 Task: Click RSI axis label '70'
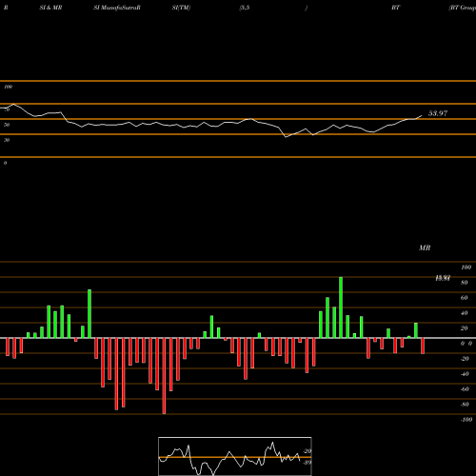(x=7, y=109)
